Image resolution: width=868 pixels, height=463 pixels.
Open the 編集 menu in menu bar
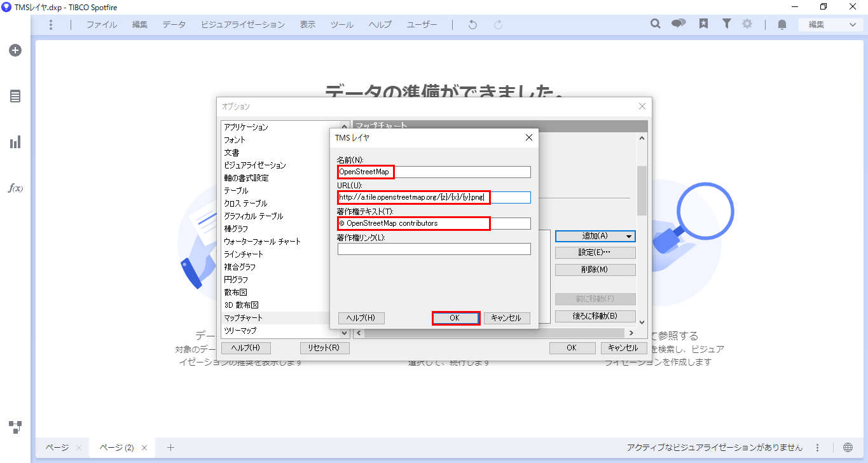click(x=140, y=25)
